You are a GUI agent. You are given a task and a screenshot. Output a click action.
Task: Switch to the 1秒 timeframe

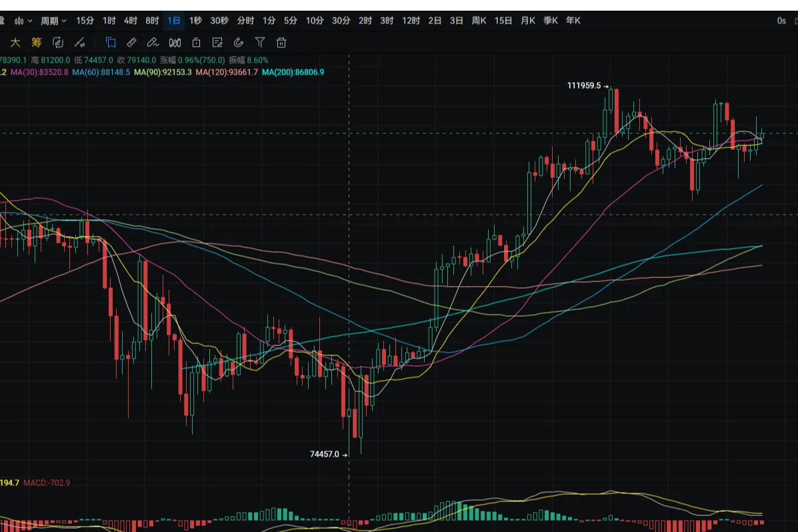coord(195,21)
